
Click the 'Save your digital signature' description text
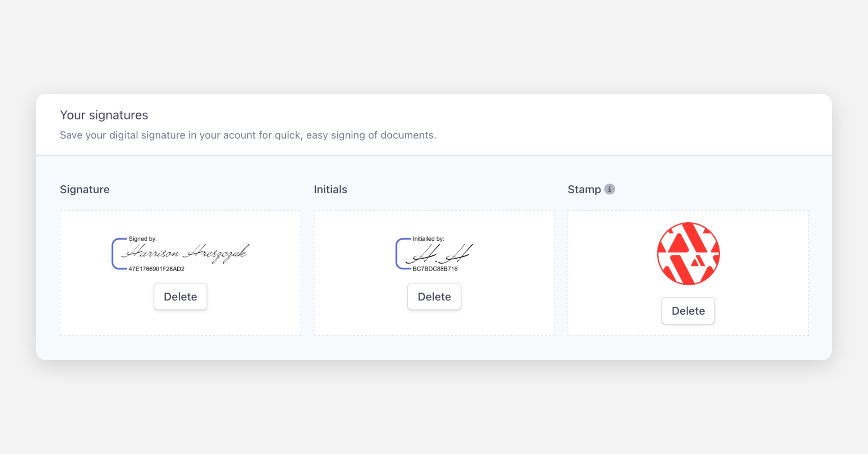[x=248, y=135]
